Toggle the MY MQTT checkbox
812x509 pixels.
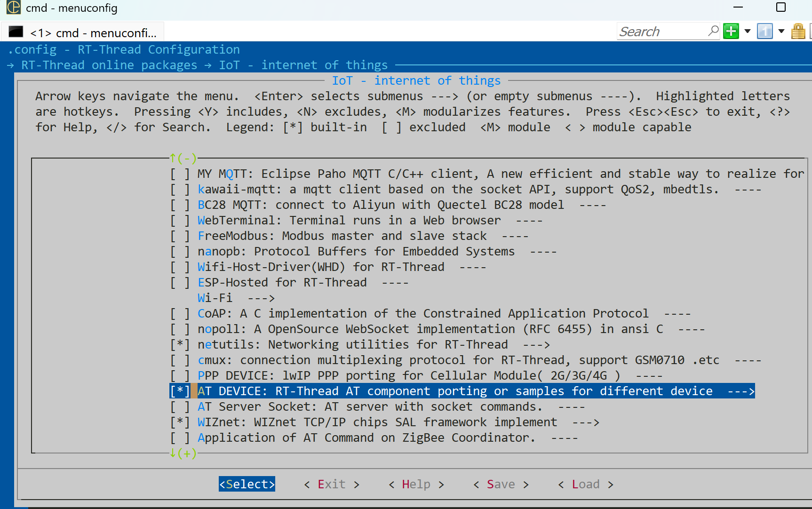[180, 174]
